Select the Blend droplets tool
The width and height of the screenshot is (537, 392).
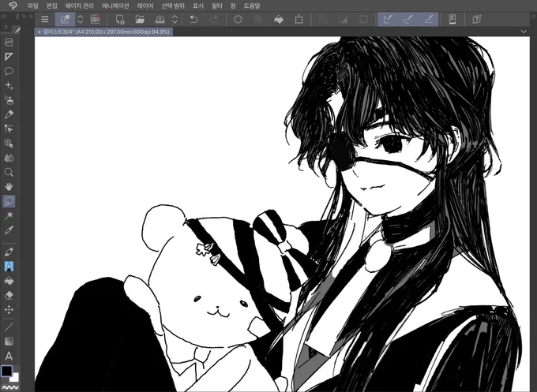(9, 158)
